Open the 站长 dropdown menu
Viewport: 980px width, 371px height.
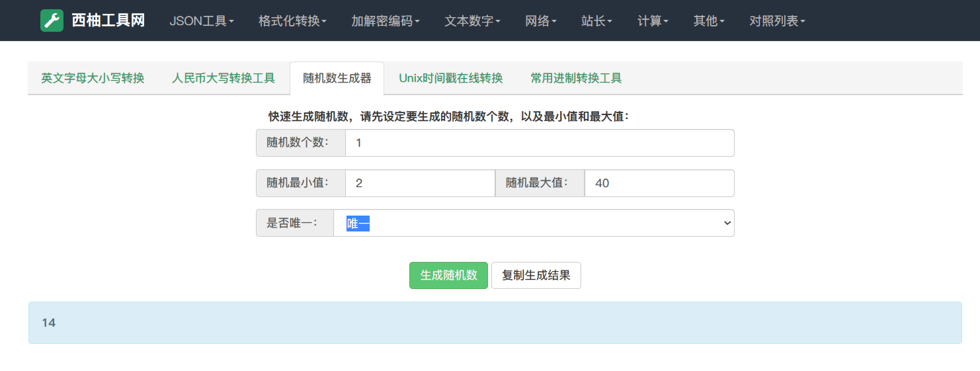tap(596, 21)
